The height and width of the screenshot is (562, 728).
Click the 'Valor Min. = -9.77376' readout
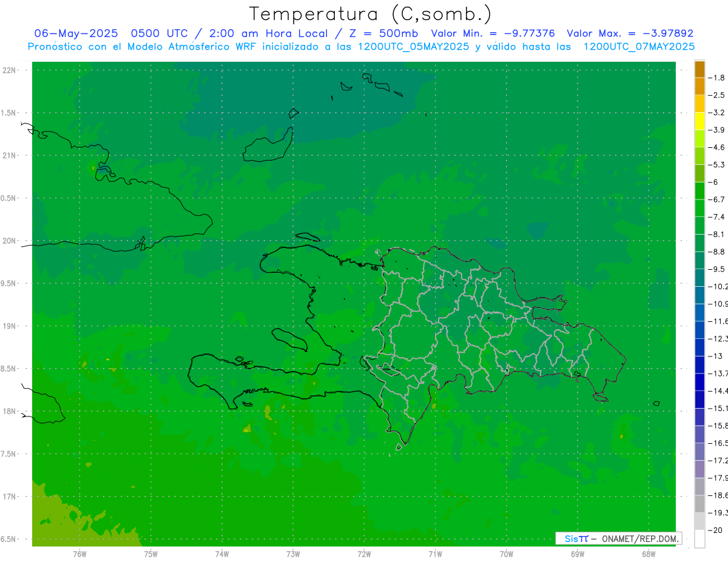coord(493,33)
